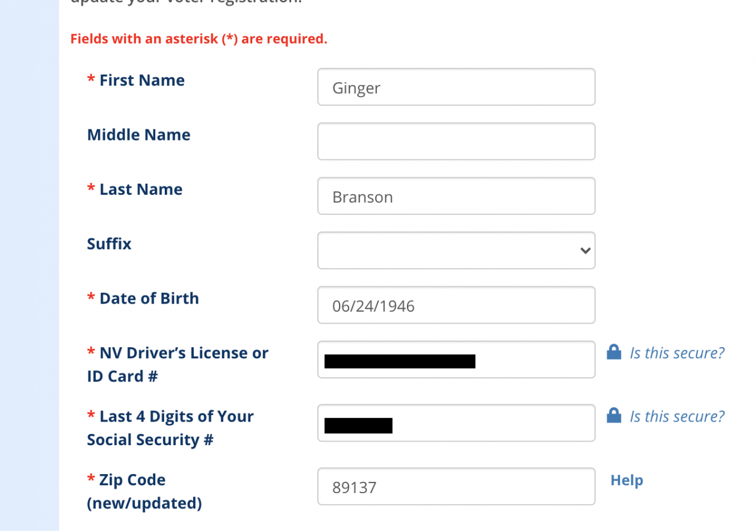Click the "First Name" label text

[142, 80]
